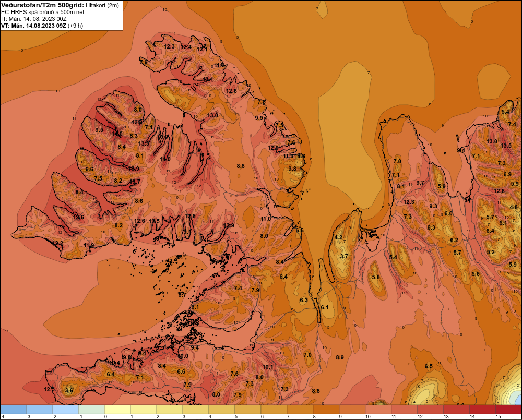The height and width of the screenshot is (420, 522).
Task: Select the initial time line 'IT: Mán. 14. 08. 2023 00Z'
Action: click(33, 19)
